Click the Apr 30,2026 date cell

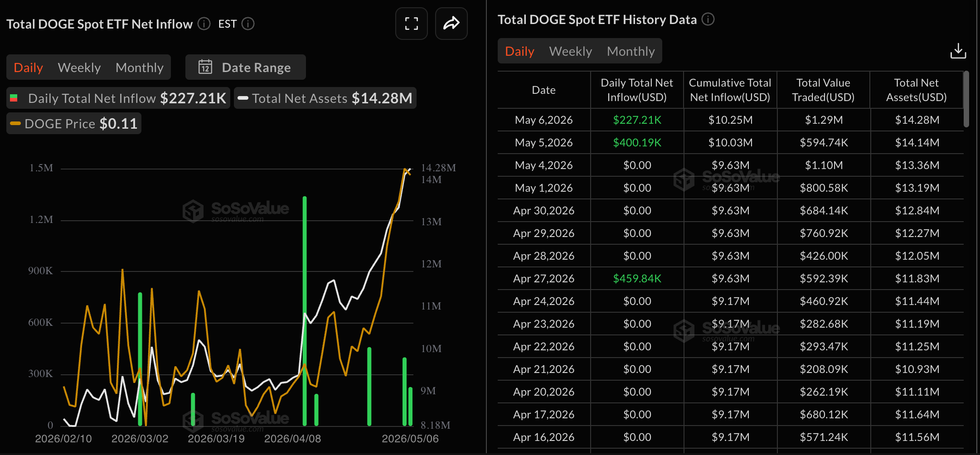click(543, 211)
